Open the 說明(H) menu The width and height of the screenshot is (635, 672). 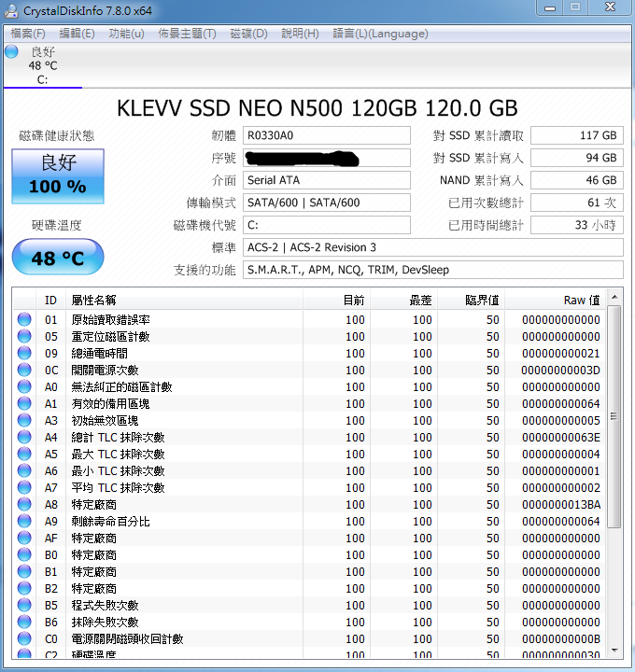(300, 34)
